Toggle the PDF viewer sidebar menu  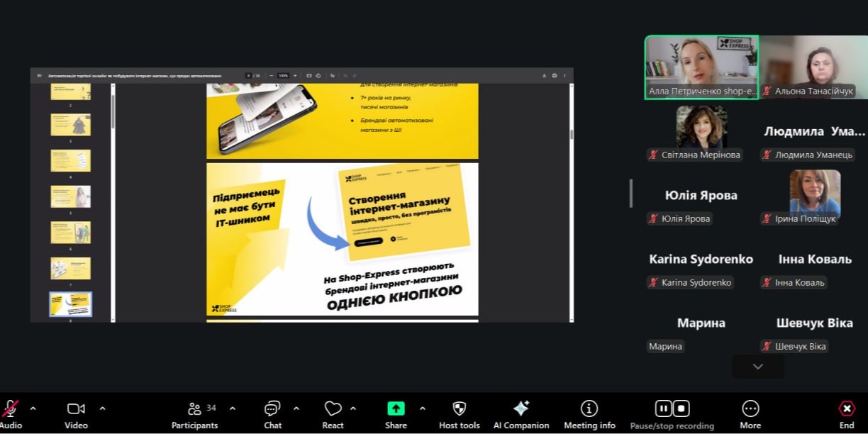click(39, 75)
